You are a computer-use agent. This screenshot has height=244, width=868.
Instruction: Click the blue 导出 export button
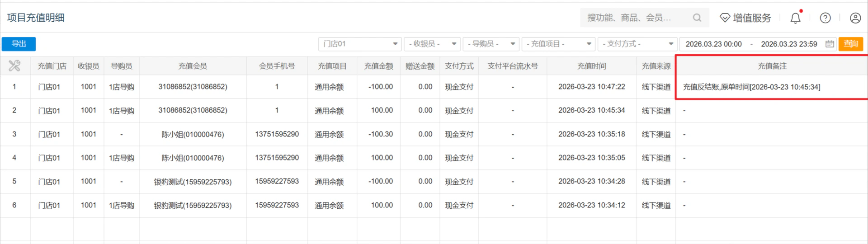[19, 44]
